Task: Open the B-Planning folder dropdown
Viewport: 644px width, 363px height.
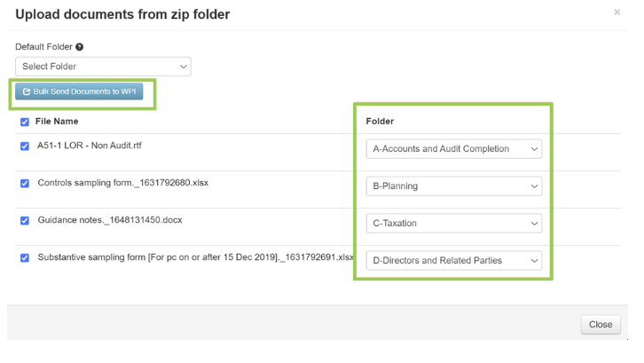Action: point(453,186)
